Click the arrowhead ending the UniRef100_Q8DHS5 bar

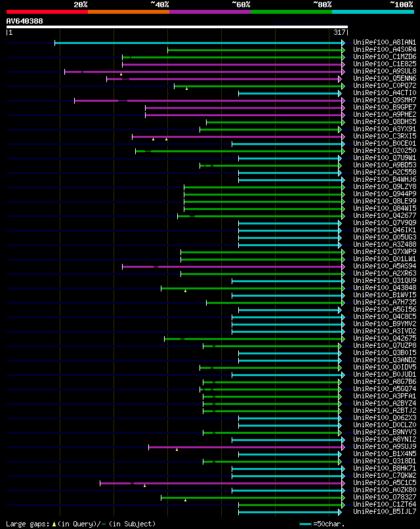click(x=343, y=123)
